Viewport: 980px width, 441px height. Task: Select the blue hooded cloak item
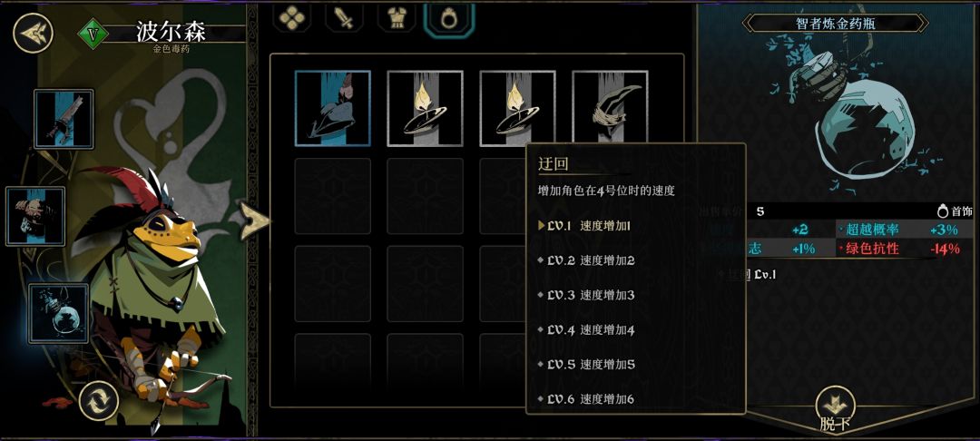332,108
